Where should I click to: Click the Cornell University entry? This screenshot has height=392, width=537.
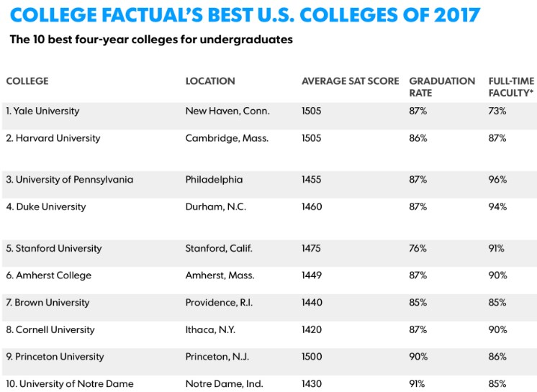[x=50, y=330]
